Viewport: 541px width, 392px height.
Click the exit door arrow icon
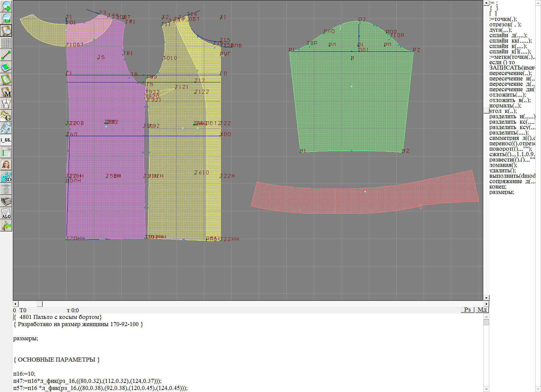click(x=6, y=225)
